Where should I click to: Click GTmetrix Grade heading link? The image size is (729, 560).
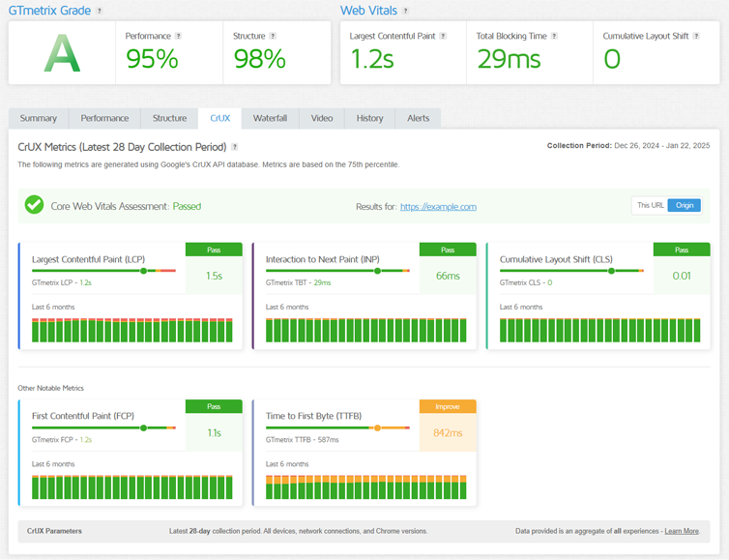49,11
